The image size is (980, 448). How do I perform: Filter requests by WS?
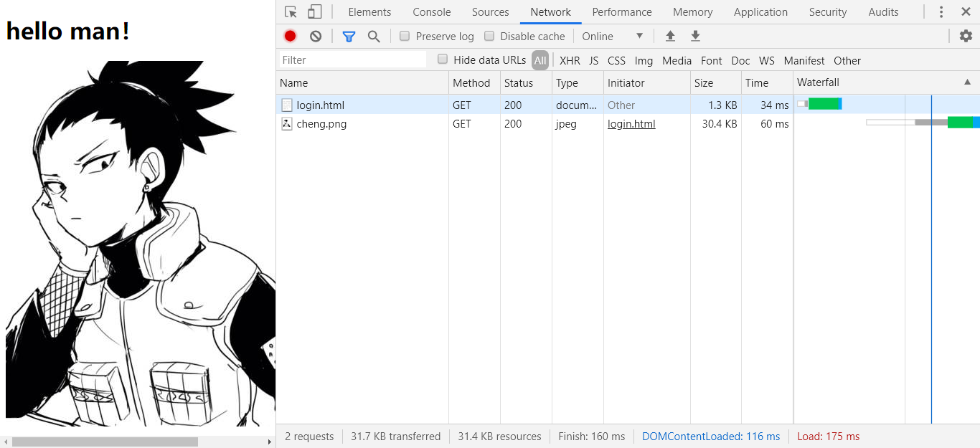[x=767, y=61]
